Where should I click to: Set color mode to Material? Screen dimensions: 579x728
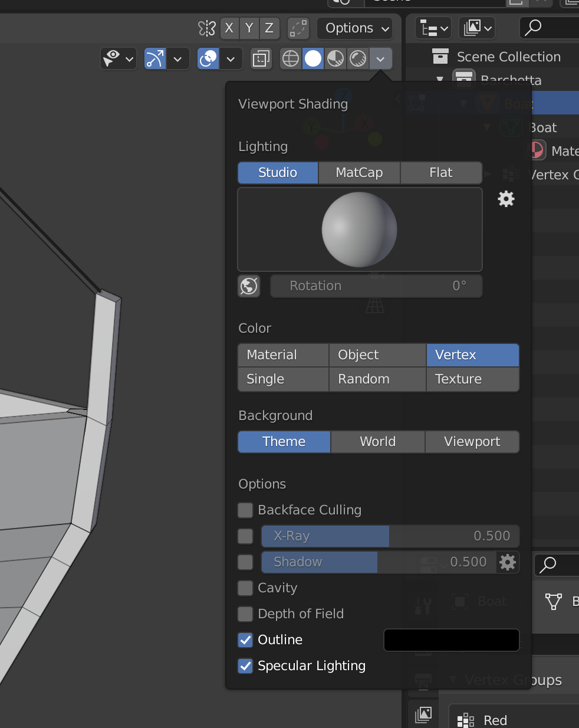coord(283,355)
